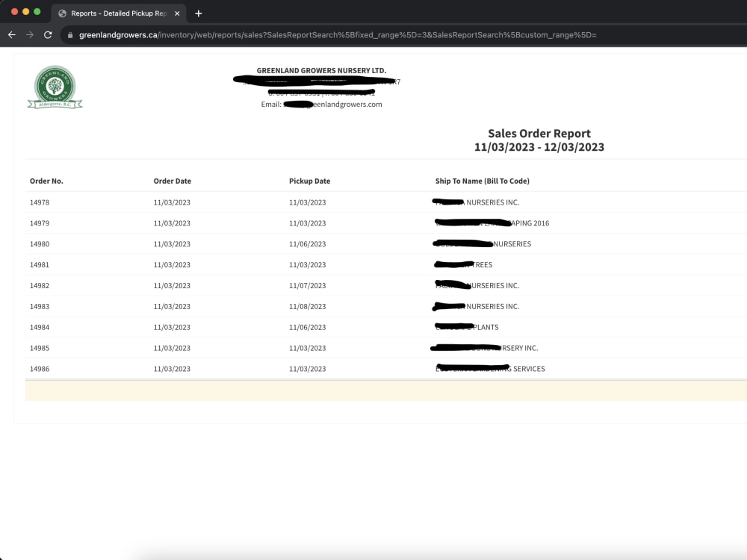
Task: Click ship-to name of order 14980
Action: pyautogui.click(x=482, y=244)
